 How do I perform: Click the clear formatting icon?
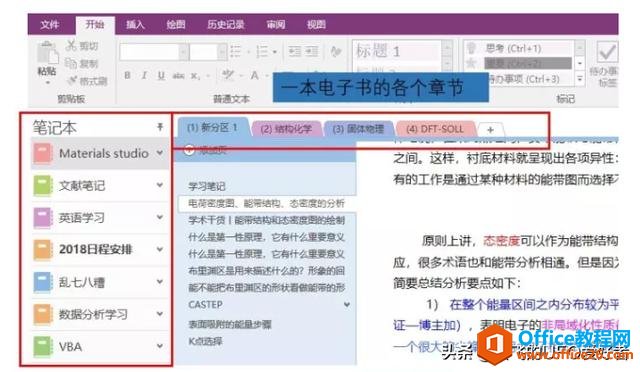(336, 51)
